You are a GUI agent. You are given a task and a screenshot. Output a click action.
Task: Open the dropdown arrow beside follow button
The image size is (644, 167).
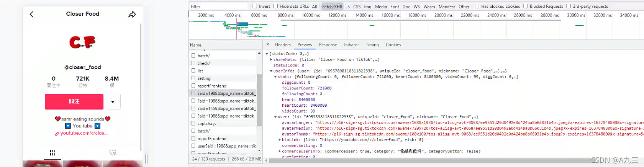click(x=113, y=102)
